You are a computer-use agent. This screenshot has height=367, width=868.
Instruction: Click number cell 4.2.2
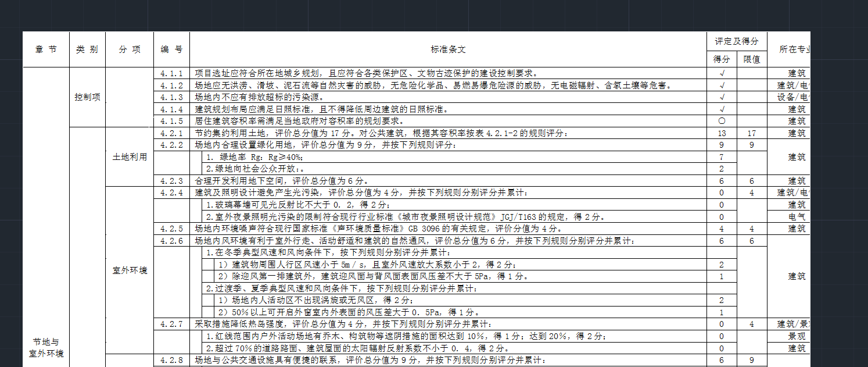pyautogui.click(x=172, y=145)
